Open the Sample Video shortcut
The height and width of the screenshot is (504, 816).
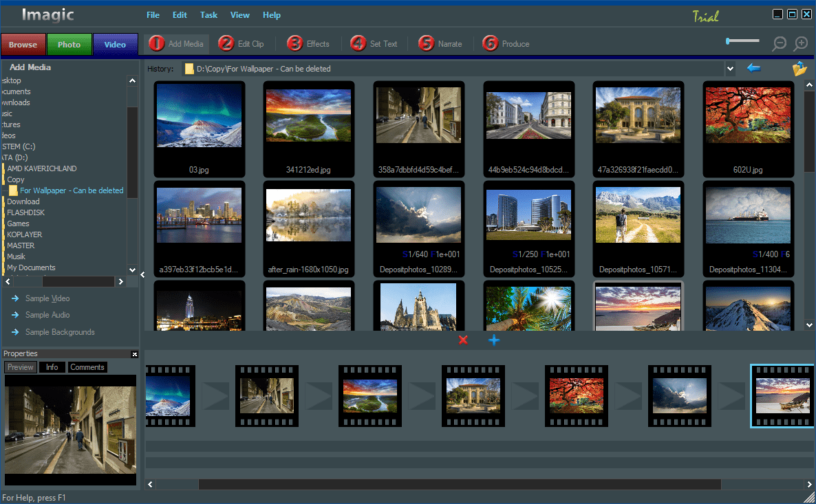click(x=47, y=298)
